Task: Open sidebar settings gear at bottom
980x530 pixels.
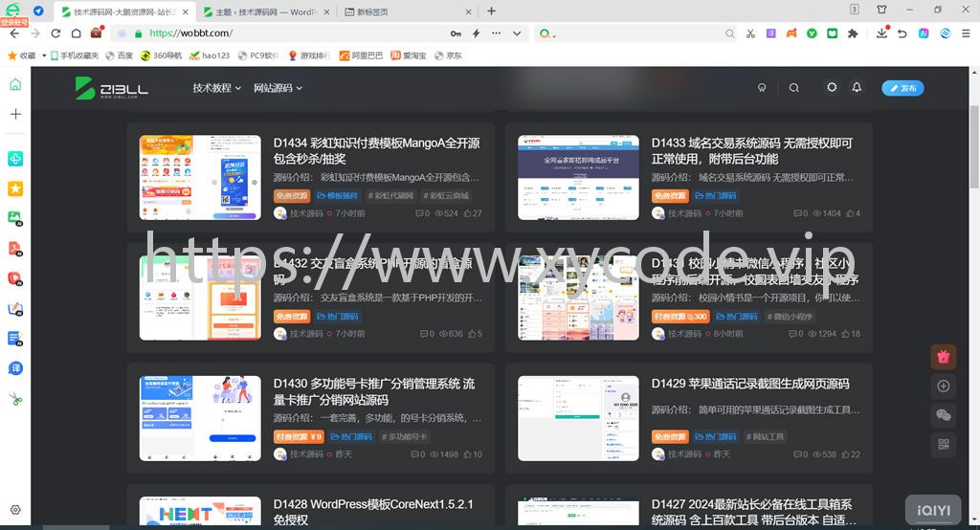Action: (15, 510)
